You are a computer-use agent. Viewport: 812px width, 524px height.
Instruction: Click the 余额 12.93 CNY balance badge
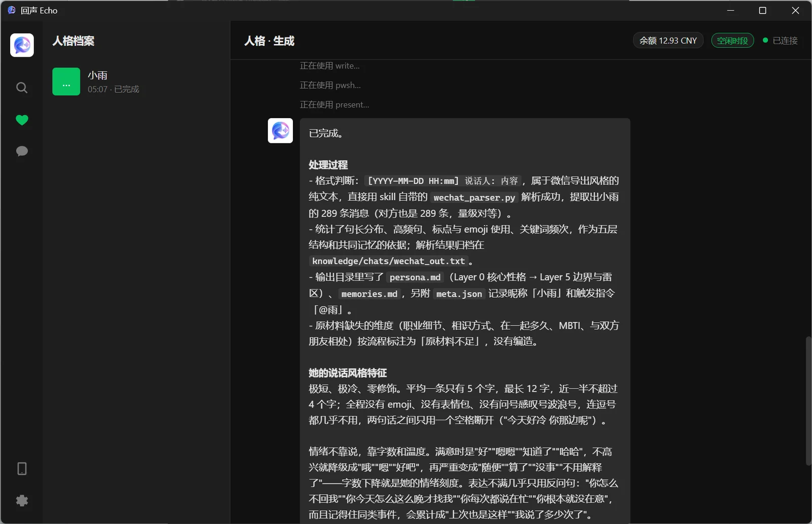[668, 41]
